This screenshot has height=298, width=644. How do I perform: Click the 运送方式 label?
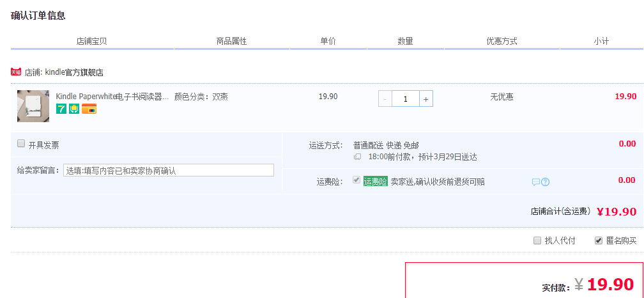pos(325,145)
